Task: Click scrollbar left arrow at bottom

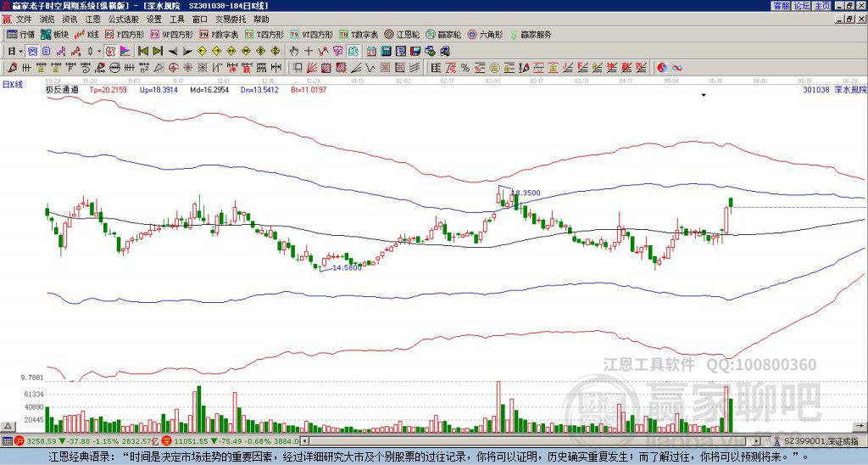Action: [x=305, y=441]
